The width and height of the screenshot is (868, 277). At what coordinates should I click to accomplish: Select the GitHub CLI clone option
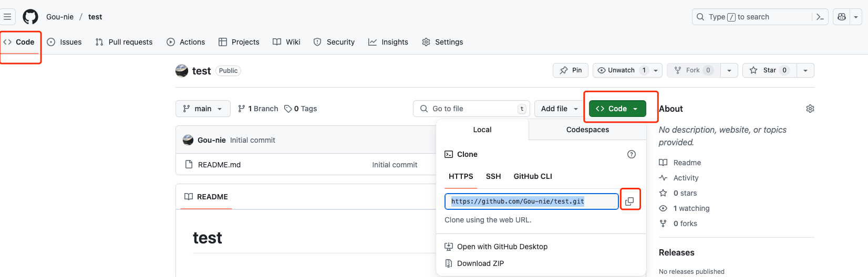click(x=533, y=176)
